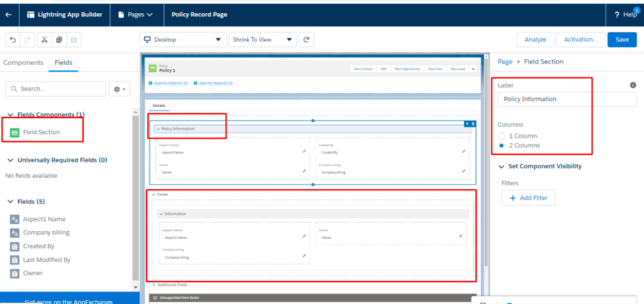Screen dimensions: 644x304
Task: Click the New Case button on canvas
Action: (435, 69)
